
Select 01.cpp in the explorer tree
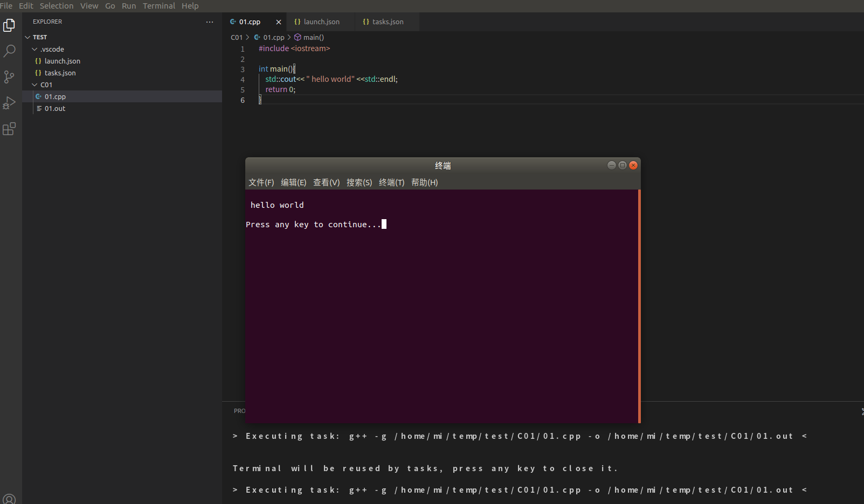[122, 96]
